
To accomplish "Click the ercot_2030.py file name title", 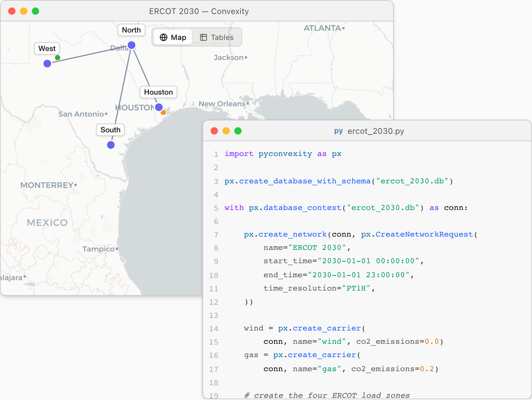I will pyautogui.click(x=376, y=131).
